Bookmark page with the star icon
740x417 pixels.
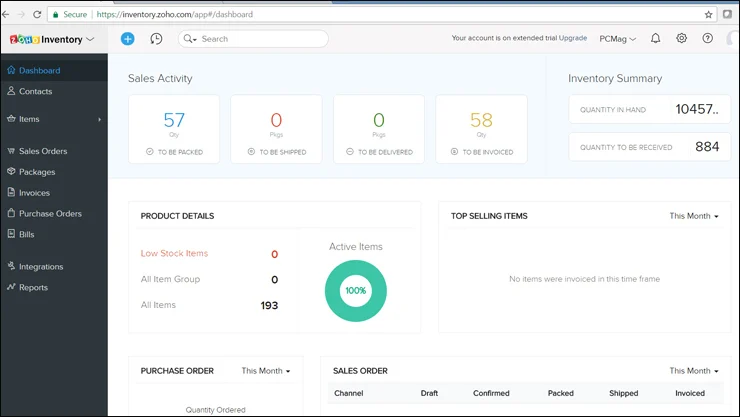(x=708, y=15)
